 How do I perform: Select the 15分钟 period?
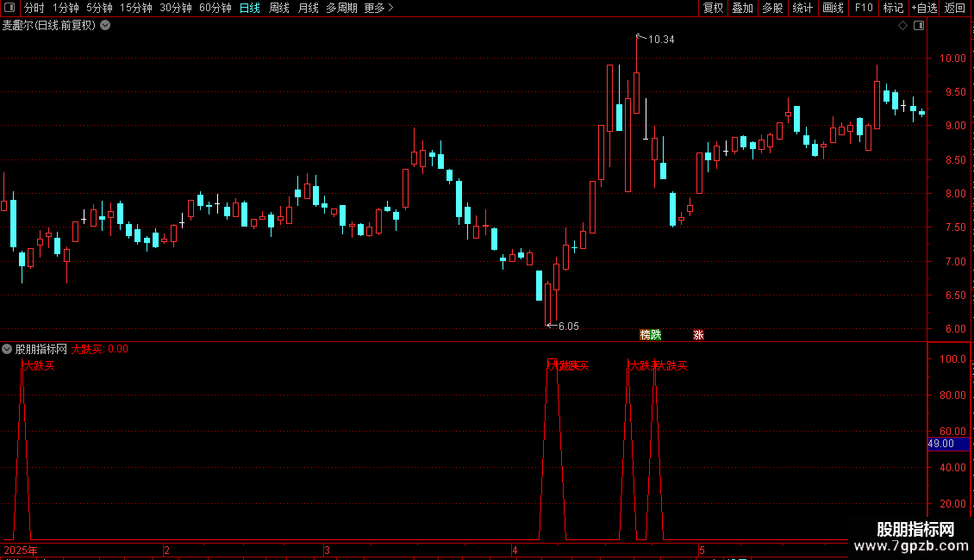pyautogui.click(x=135, y=8)
